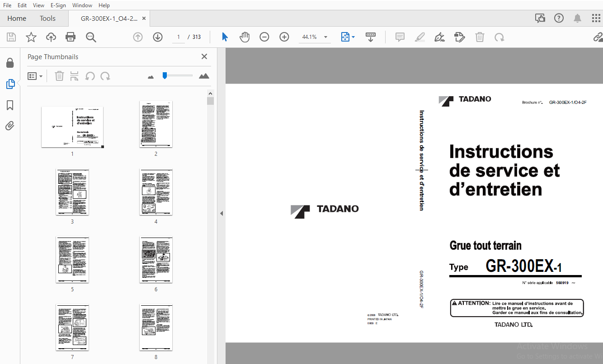Select page 2 thumbnail
The width and height of the screenshot is (603, 364).
156,124
